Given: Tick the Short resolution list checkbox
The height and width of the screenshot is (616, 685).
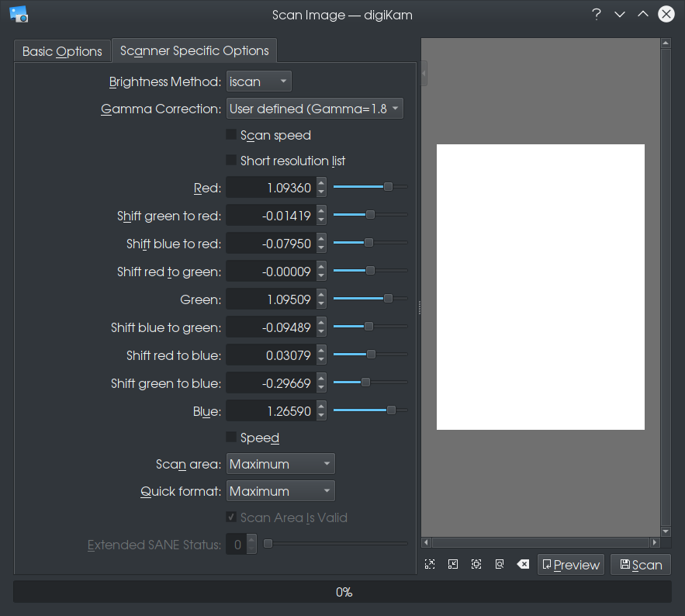Looking at the screenshot, I should pos(231,160).
